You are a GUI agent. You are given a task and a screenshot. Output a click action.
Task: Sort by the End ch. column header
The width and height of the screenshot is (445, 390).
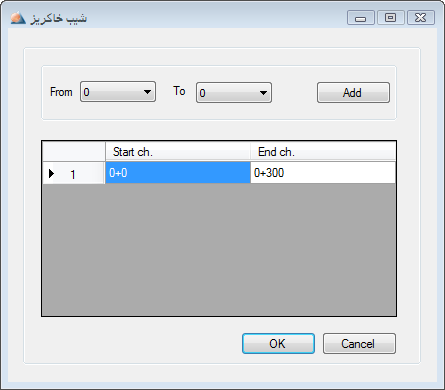[x=323, y=152]
